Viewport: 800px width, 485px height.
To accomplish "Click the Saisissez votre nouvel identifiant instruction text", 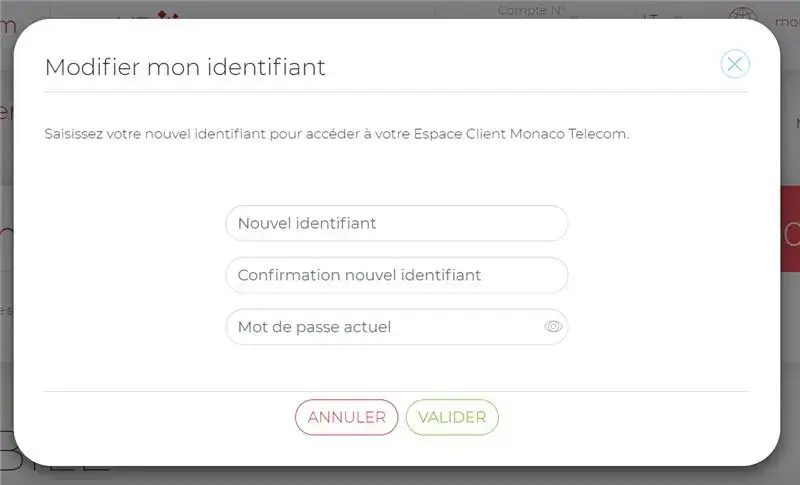I will pos(337,133).
